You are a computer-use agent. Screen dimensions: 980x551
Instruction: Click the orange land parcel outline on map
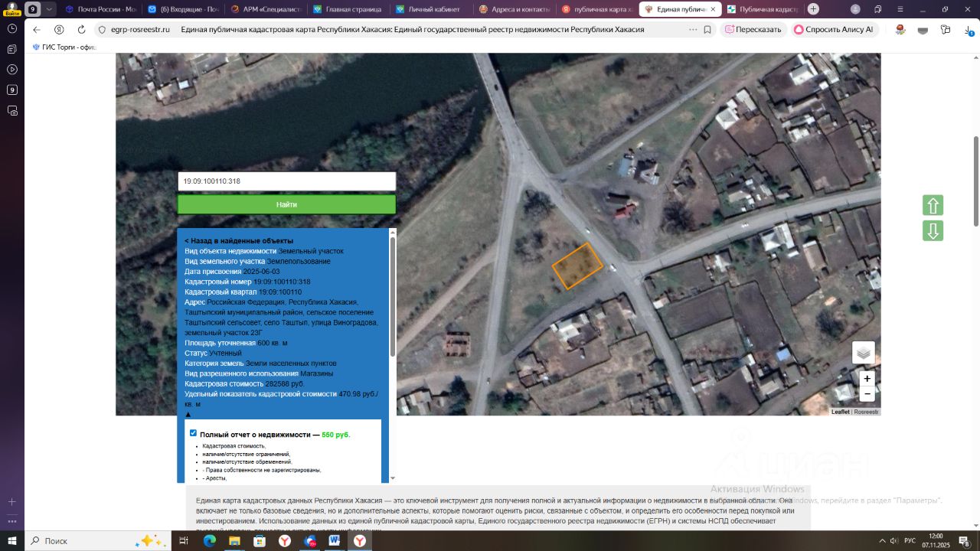[577, 266]
